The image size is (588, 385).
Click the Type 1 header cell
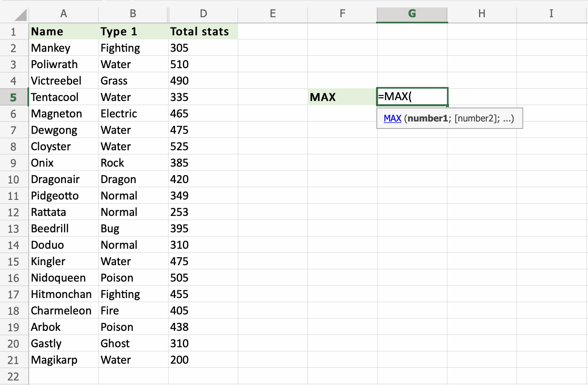coord(133,32)
